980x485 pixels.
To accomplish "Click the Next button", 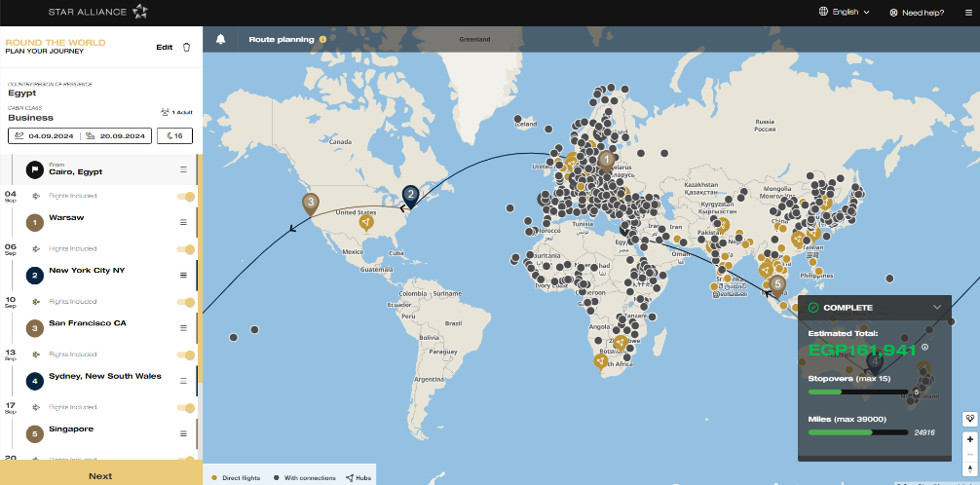I will 100,475.
